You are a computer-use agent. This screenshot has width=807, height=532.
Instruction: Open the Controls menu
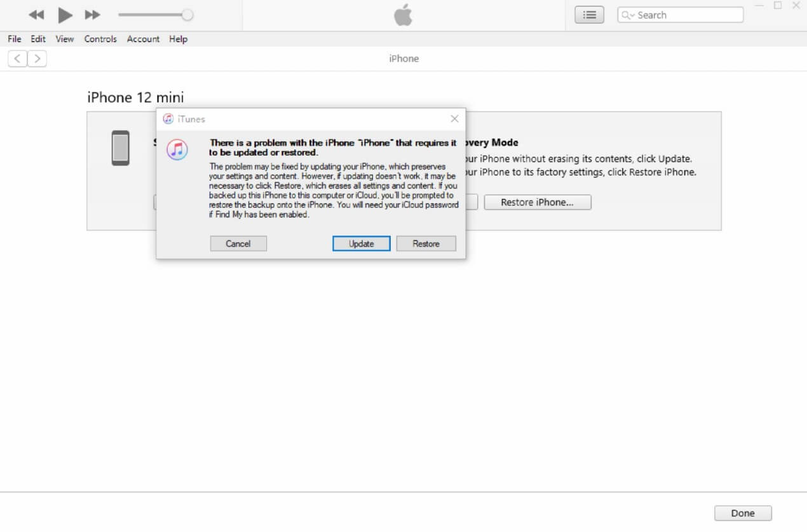pyautogui.click(x=100, y=39)
